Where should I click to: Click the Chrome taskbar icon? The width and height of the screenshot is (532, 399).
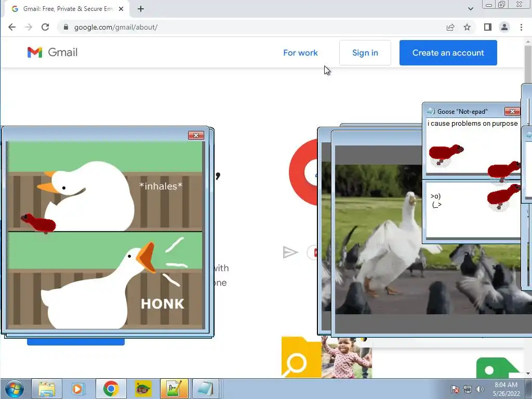point(111,389)
